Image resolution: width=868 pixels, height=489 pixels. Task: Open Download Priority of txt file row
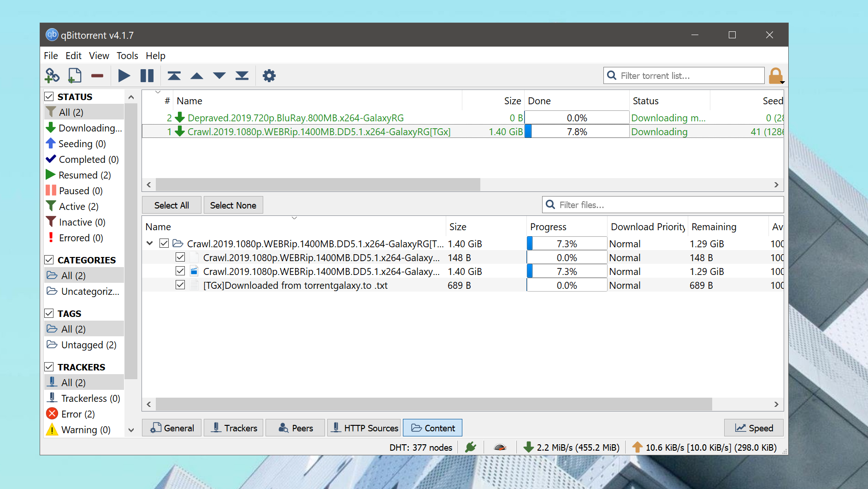click(x=647, y=285)
